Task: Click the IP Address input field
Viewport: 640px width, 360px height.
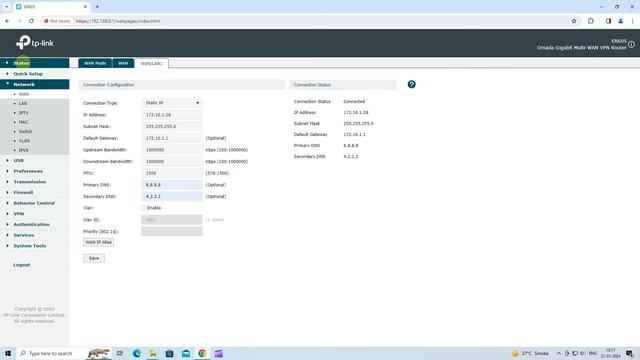Action: (x=172, y=115)
